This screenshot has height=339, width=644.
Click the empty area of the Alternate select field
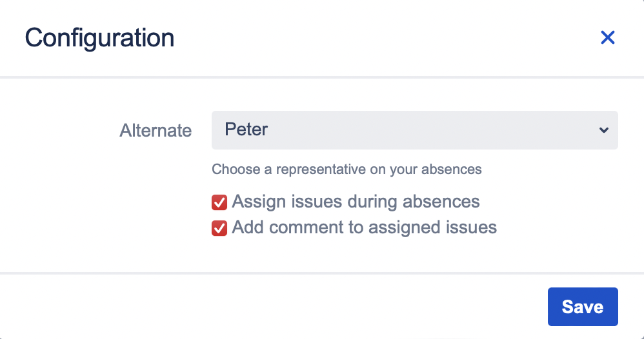pyautogui.click(x=439, y=130)
